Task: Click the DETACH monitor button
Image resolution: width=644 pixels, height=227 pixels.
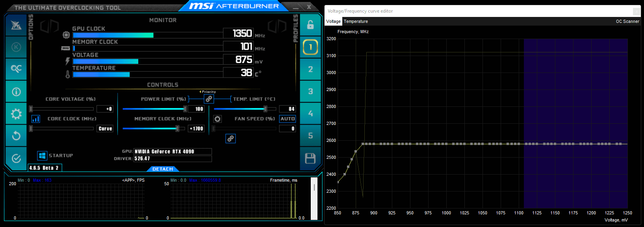Action: (163, 169)
